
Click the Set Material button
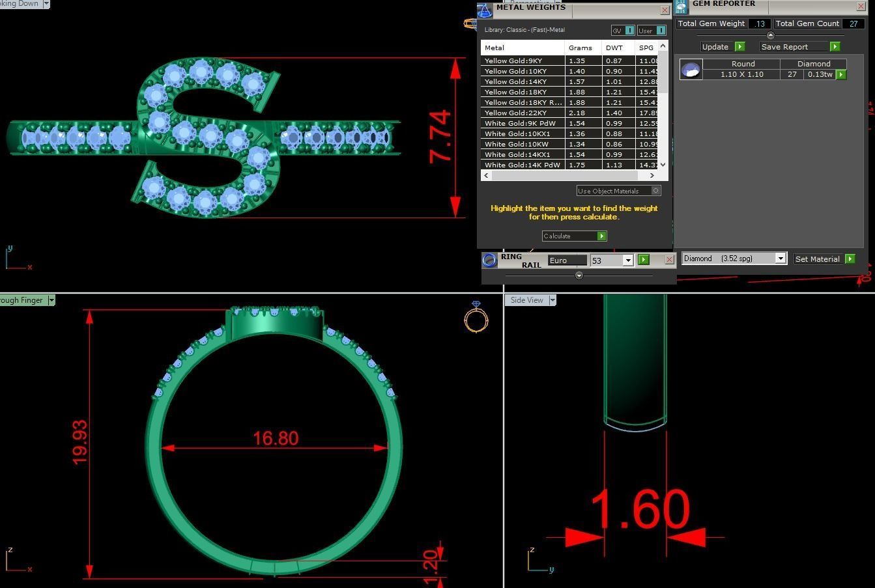point(824,259)
